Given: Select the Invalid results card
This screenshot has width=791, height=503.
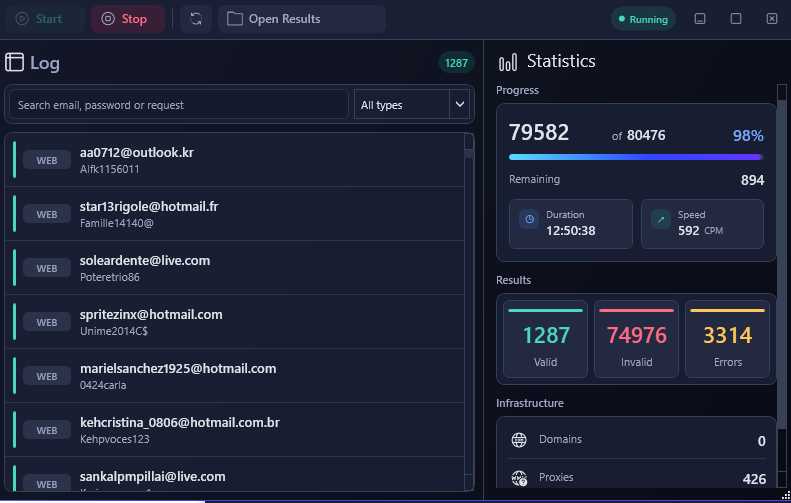Looking at the screenshot, I should (x=636, y=339).
